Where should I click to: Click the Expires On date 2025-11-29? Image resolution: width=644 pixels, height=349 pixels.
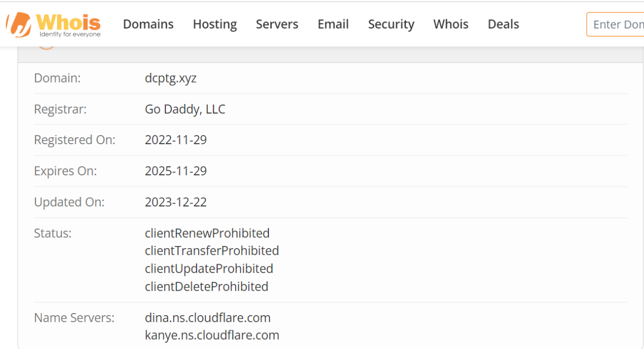tap(175, 171)
